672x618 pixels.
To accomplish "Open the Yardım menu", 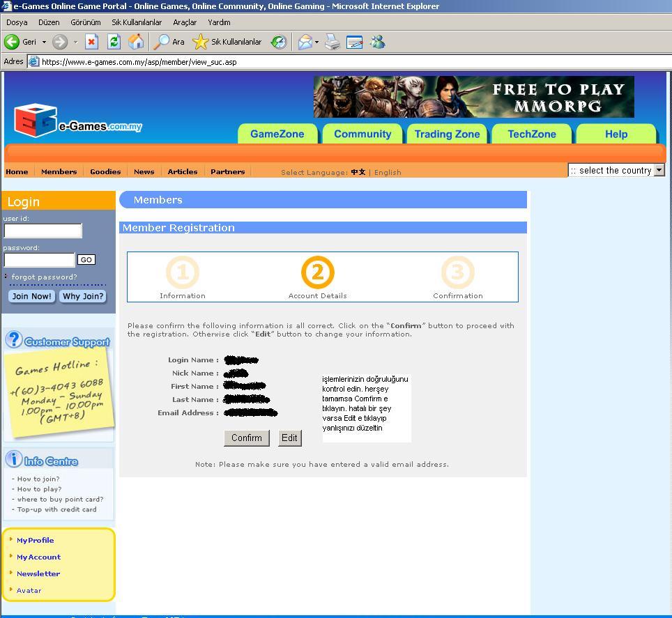I will pyautogui.click(x=219, y=22).
